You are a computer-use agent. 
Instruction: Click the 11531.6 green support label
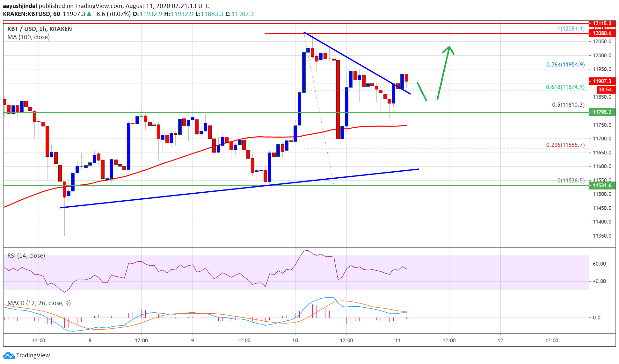tap(602, 185)
